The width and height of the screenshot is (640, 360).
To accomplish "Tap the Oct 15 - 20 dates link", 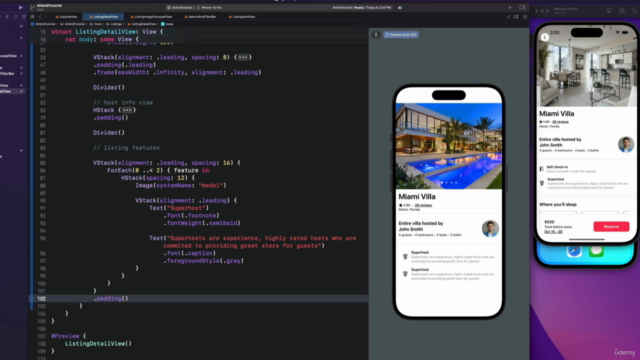I will point(553,231).
